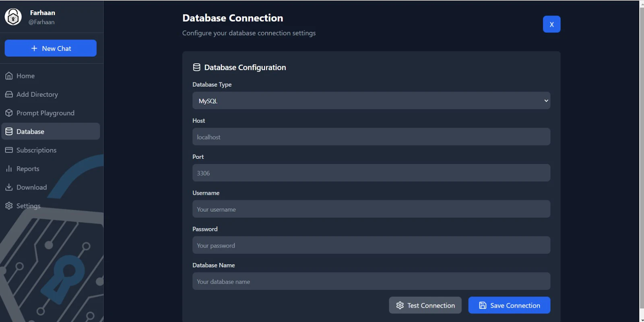Viewport: 644px width, 322px height.
Task: Click the Reports bar chart icon
Action: click(x=9, y=169)
